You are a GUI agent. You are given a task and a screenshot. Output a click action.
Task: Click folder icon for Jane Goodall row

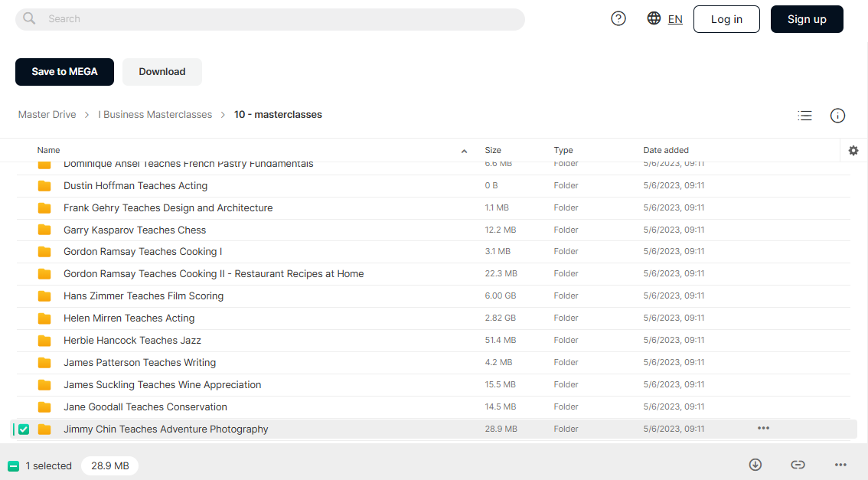(x=44, y=407)
